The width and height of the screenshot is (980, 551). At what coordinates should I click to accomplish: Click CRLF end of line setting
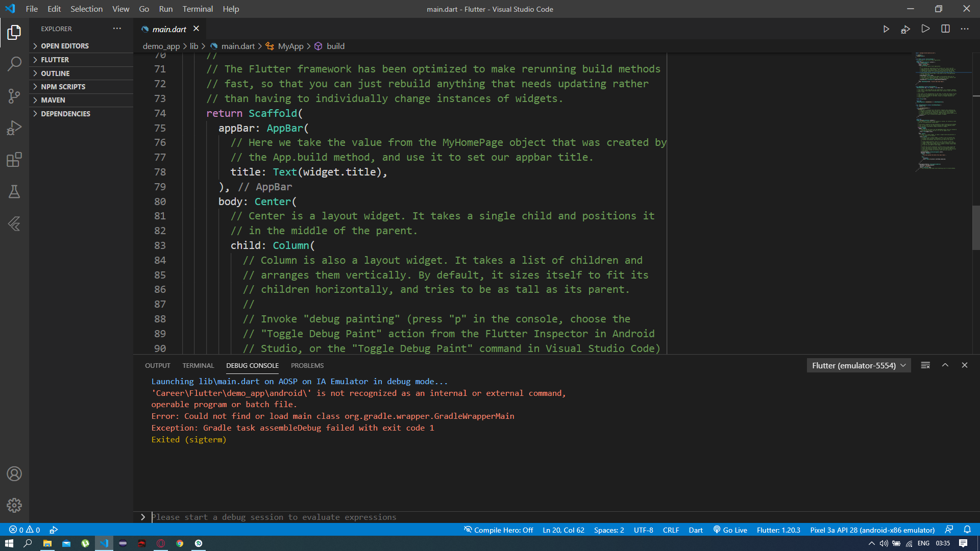point(671,530)
